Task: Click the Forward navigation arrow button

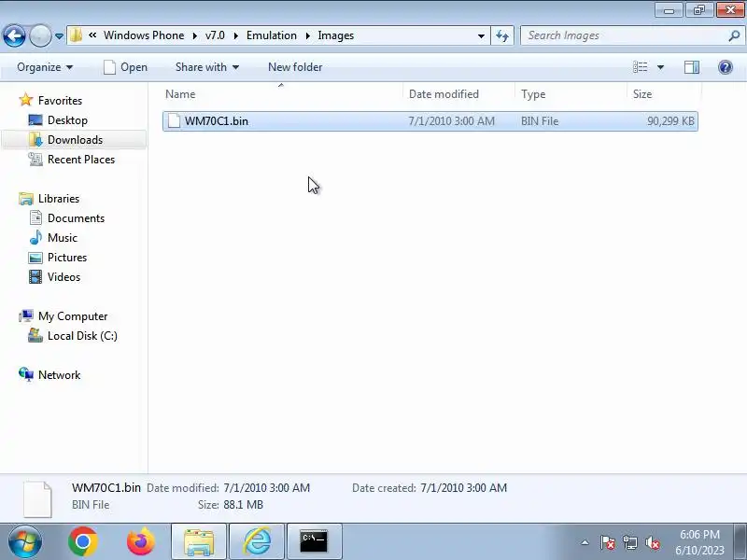Action: (40, 35)
